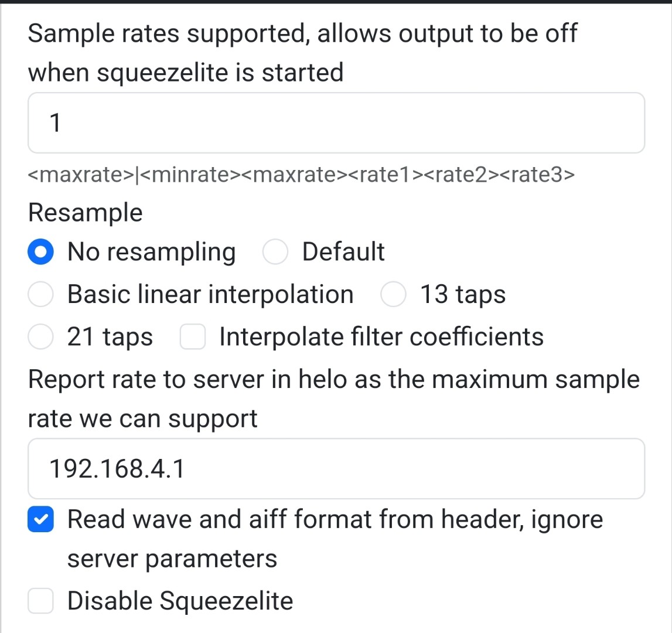This screenshot has width=672, height=633.
Task: Click the "13 taps" label text
Action: [x=463, y=295]
